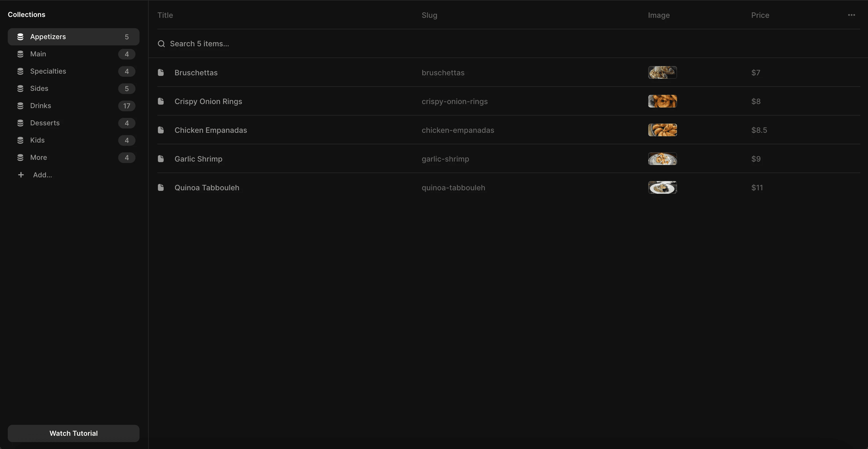Click the database icon beside Drinks collection
868x449 pixels.
click(x=20, y=106)
